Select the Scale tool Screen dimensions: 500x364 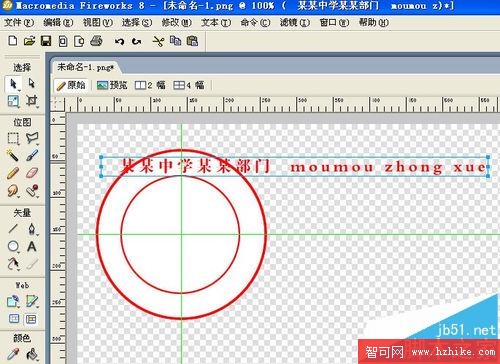(x=13, y=101)
